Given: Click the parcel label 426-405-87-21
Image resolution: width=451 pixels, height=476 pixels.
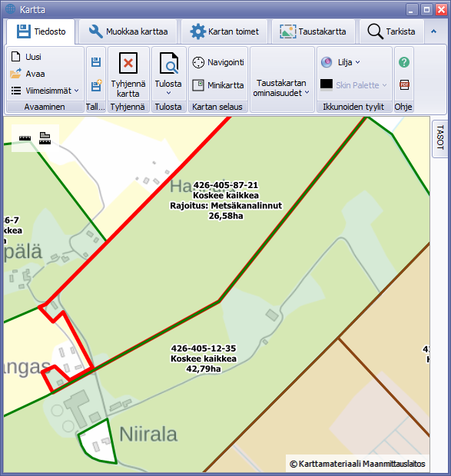Looking at the screenshot, I should [226, 185].
